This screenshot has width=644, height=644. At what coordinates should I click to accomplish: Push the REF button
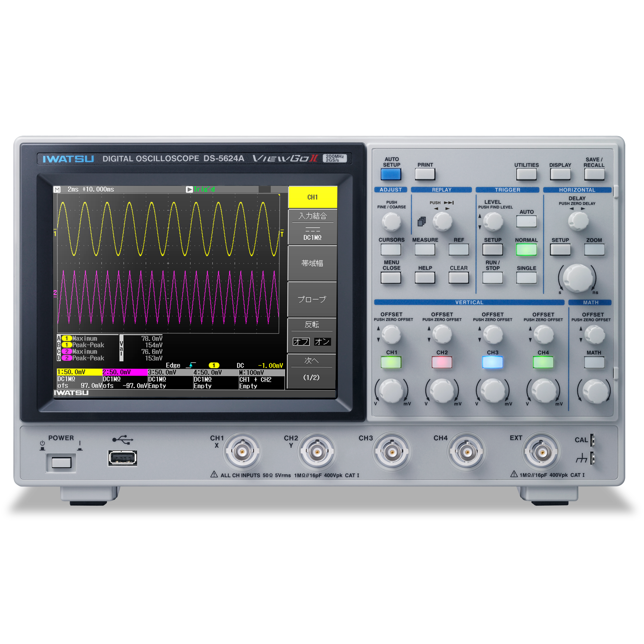pyautogui.click(x=459, y=250)
